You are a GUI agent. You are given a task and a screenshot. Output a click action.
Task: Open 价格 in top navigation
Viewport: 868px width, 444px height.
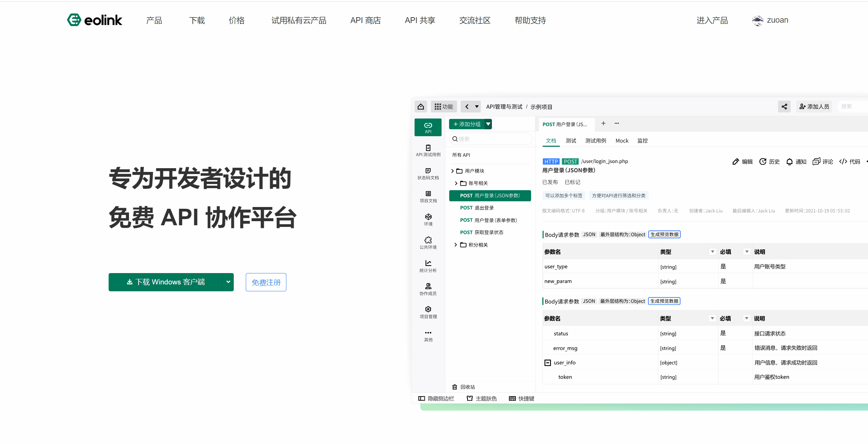(x=237, y=20)
